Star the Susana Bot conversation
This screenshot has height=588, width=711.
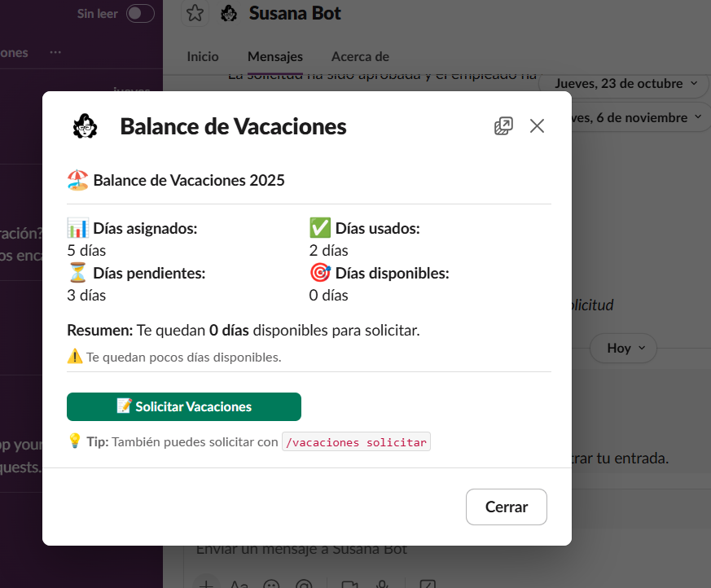194,13
